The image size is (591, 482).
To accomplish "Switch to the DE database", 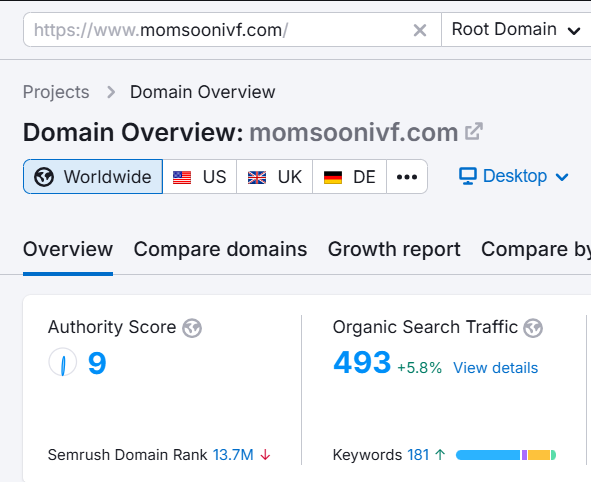I will point(350,176).
